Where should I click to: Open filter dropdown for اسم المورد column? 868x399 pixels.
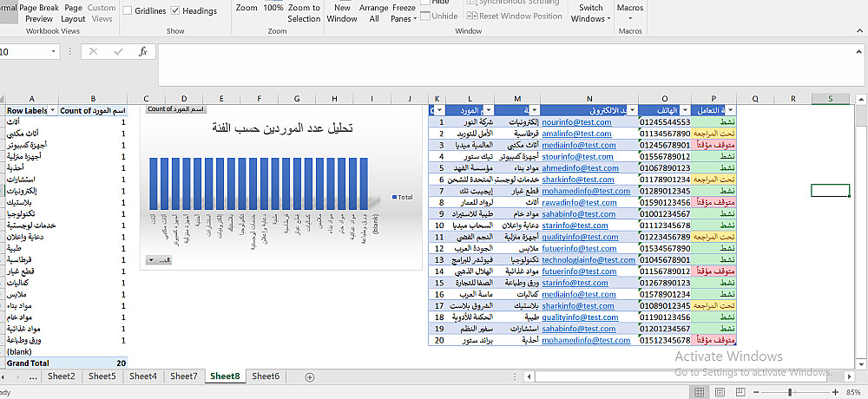point(490,111)
